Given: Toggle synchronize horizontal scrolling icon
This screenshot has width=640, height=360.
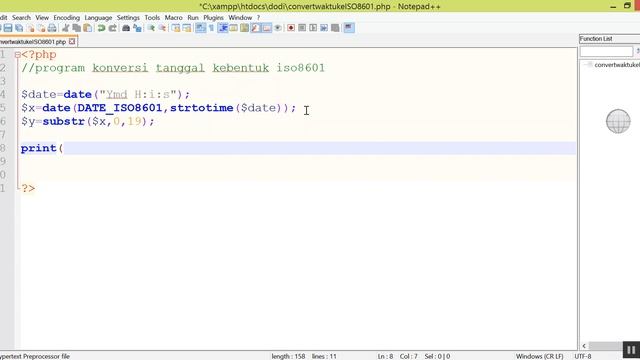Looking at the screenshot, I should [x=187, y=28].
